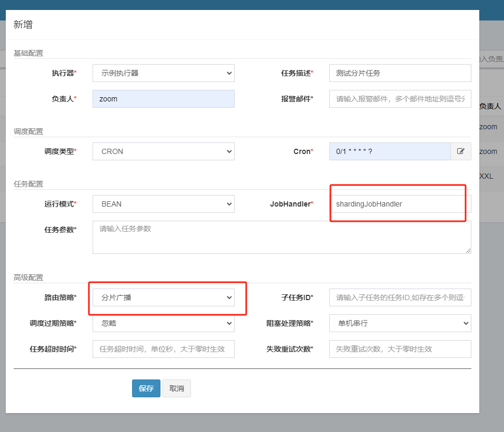Click the 调度配置 section heading

click(28, 131)
